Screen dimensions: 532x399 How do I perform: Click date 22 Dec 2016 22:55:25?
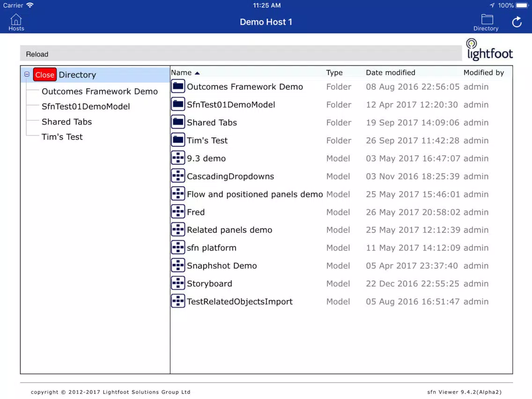(413, 284)
